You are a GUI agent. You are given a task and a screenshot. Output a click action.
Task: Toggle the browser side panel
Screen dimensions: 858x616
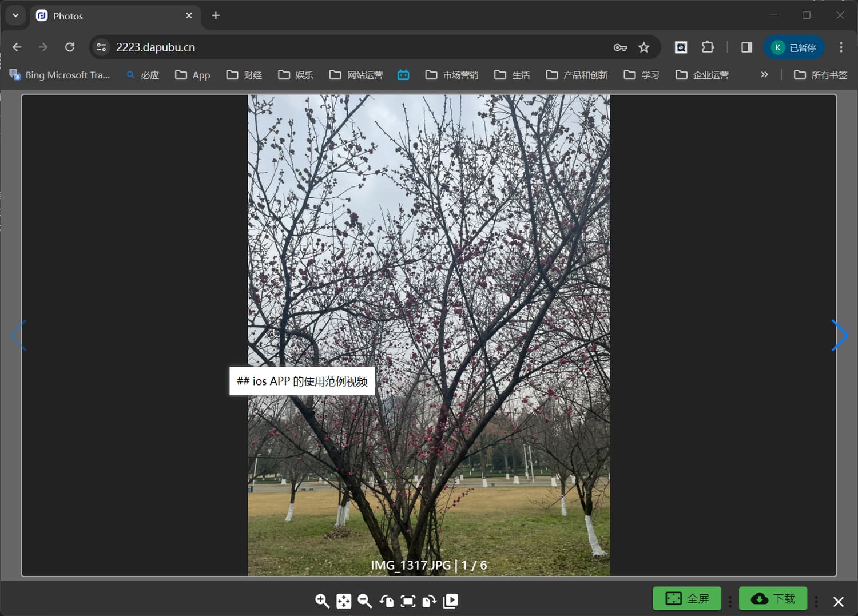pyautogui.click(x=746, y=47)
